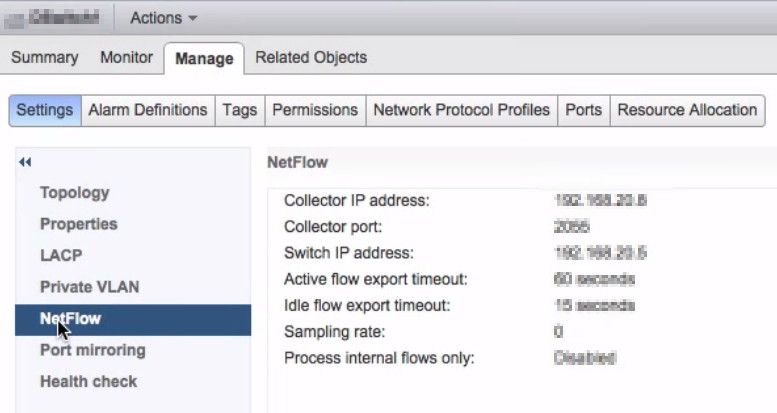Open the Related Objects tab
Screen dimensions: 777x413
[x=311, y=58]
